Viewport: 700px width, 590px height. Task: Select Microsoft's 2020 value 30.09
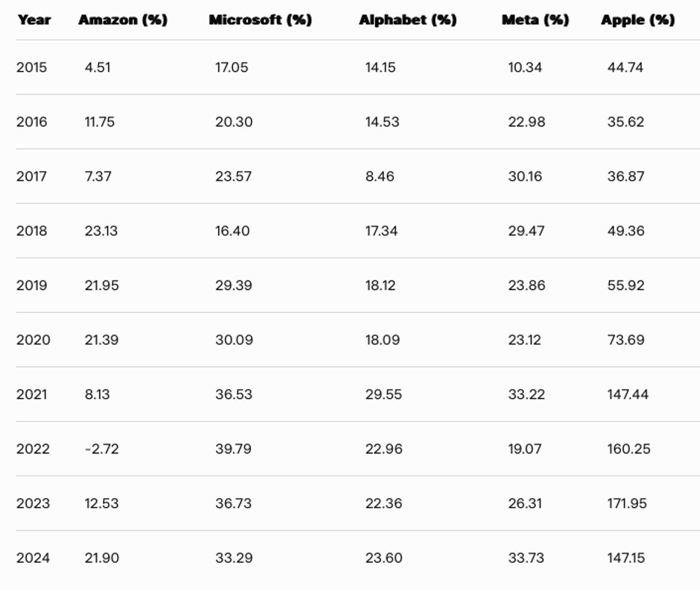(234, 340)
